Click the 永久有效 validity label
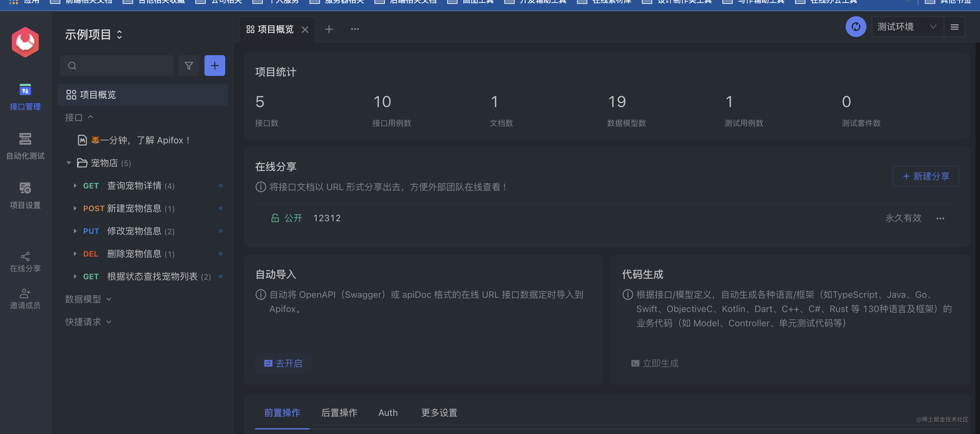Viewport: 980px width, 434px height. pyautogui.click(x=903, y=218)
